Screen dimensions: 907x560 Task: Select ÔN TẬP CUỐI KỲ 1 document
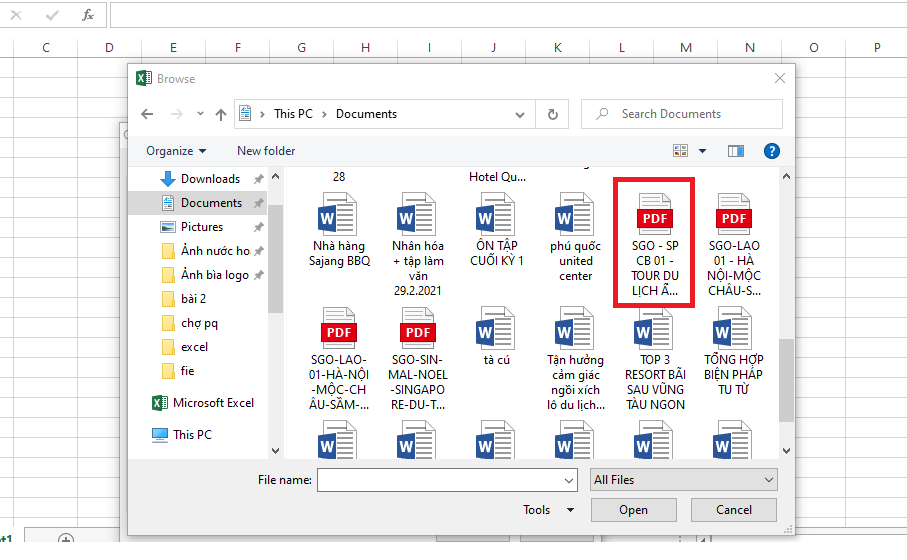pos(496,230)
